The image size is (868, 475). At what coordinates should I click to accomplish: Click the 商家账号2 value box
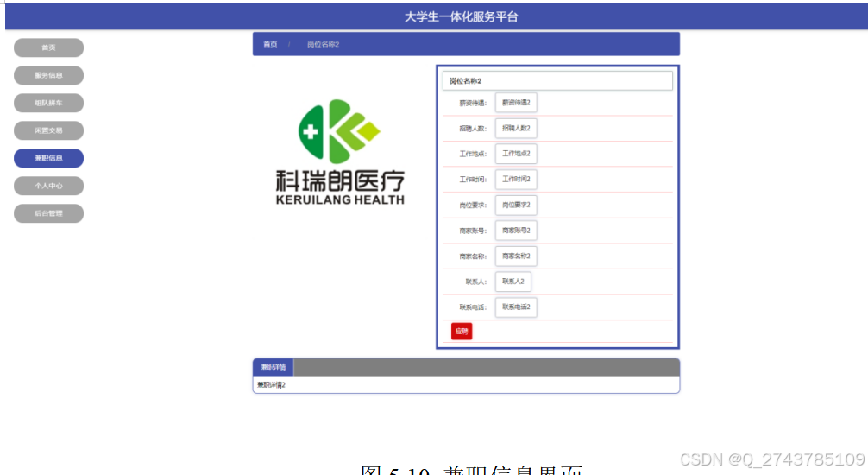tap(516, 231)
